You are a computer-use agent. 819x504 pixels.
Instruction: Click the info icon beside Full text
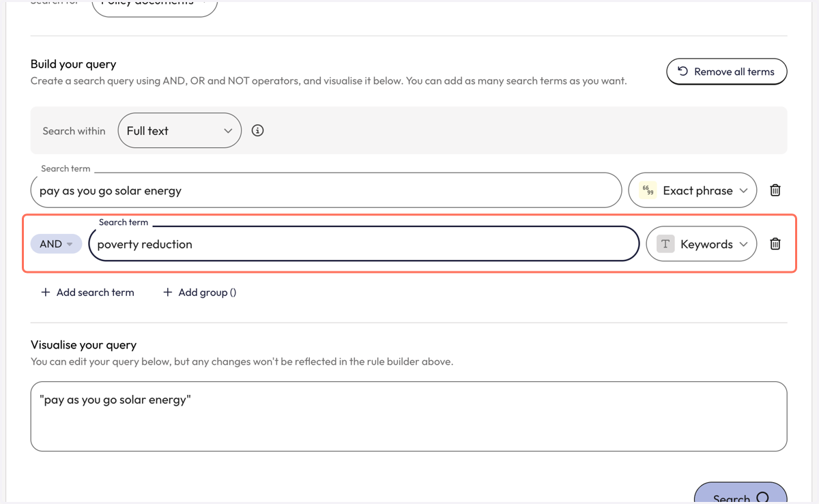(257, 130)
